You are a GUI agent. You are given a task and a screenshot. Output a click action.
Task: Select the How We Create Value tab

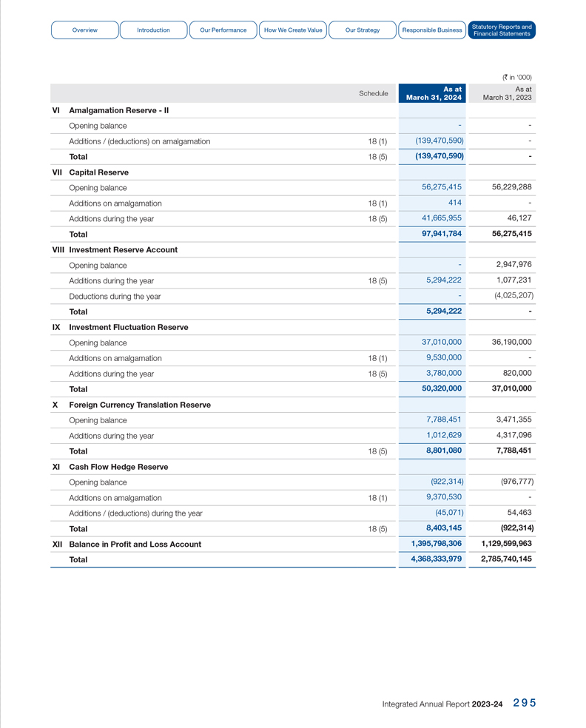[x=293, y=30]
